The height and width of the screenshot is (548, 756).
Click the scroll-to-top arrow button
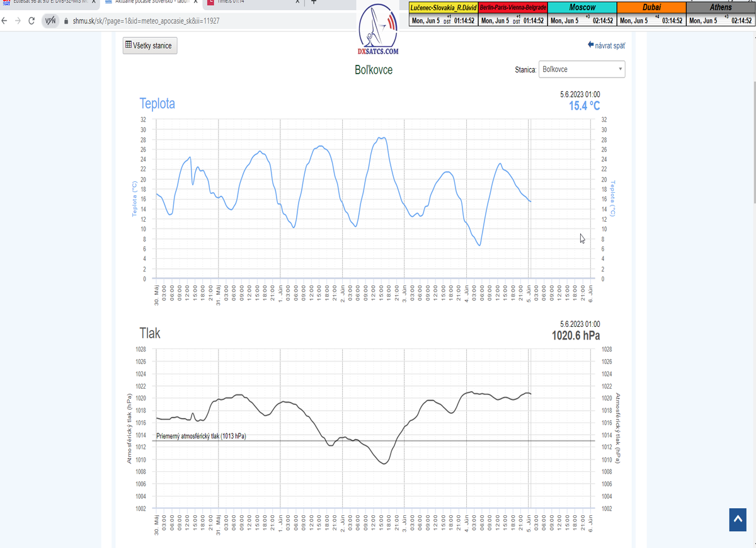coord(737,520)
